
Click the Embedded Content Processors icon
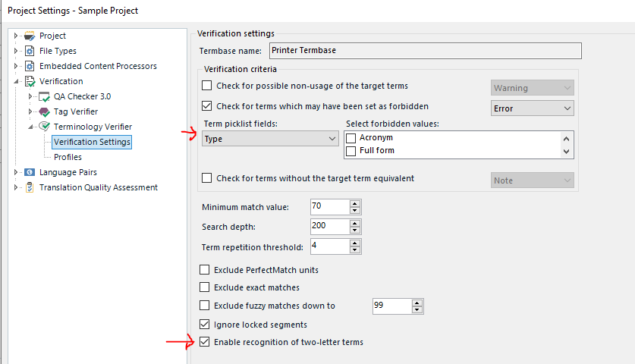[x=30, y=66]
